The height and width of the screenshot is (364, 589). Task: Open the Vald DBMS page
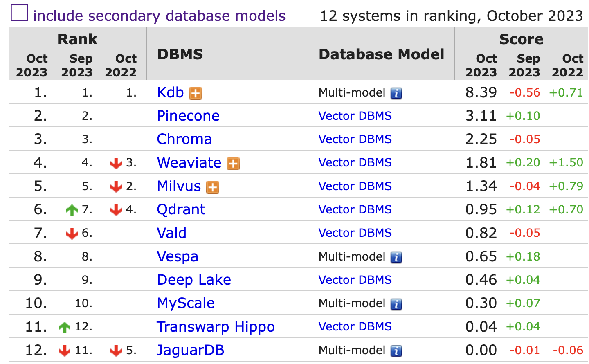171,233
